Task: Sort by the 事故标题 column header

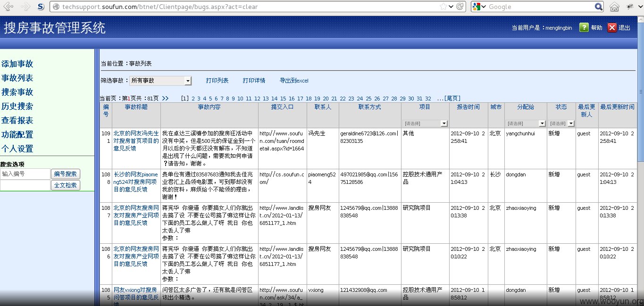Action: click(136, 107)
